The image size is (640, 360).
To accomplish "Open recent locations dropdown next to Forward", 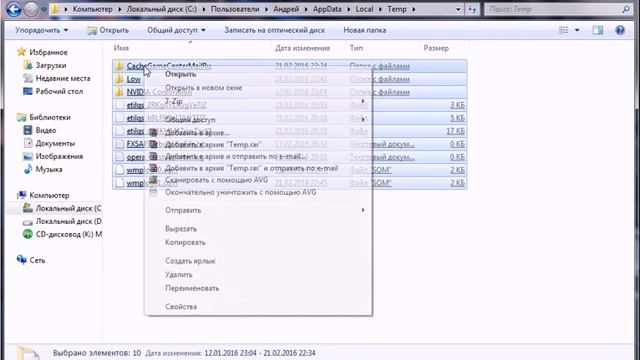I will coord(43,9).
